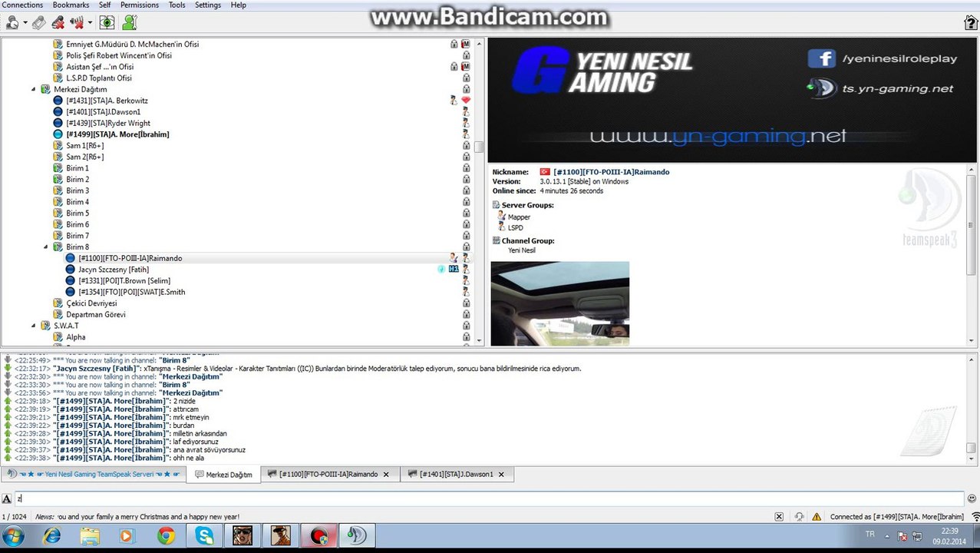Open the Settings menu
The image size is (980, 553).
point(208,5)
